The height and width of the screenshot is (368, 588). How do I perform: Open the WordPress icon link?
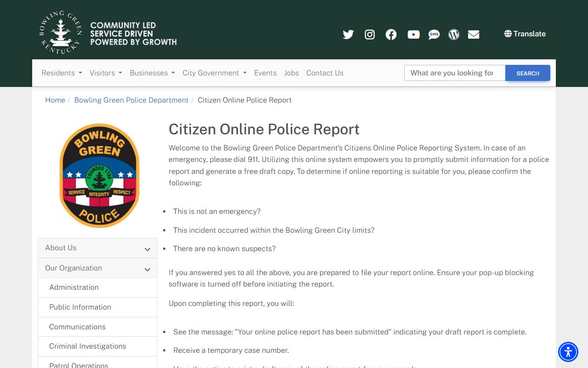coord(454,34)
